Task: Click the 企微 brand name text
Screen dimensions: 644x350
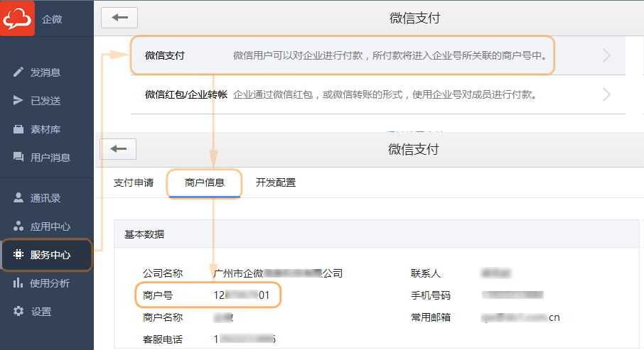Action: (x=52, y=19)
